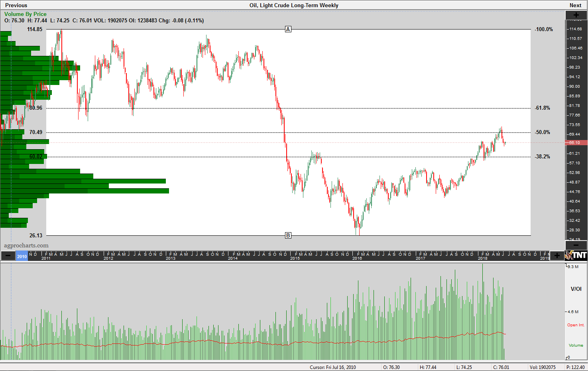
Task: Click the 2013 year label on timeline
Action: (171, 258)
